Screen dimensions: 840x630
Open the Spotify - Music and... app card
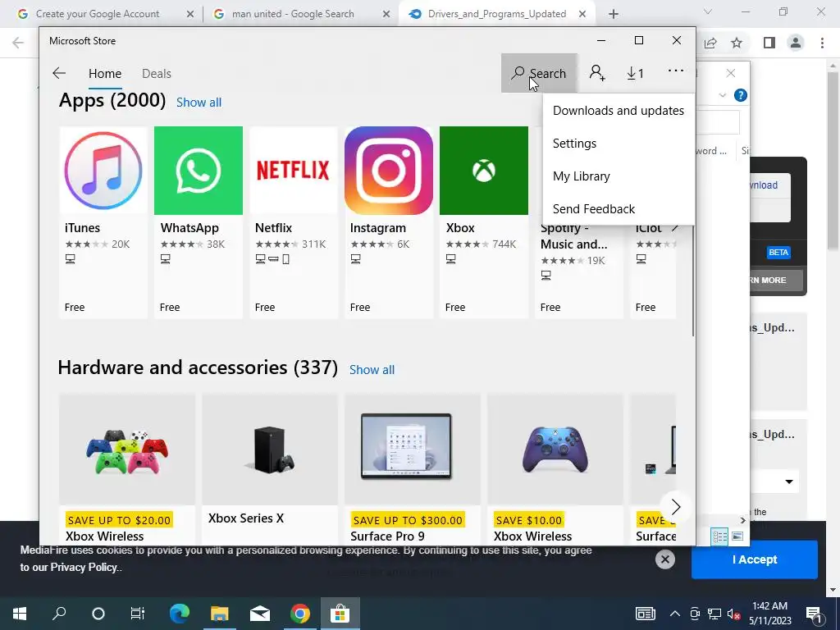(578, 271)
